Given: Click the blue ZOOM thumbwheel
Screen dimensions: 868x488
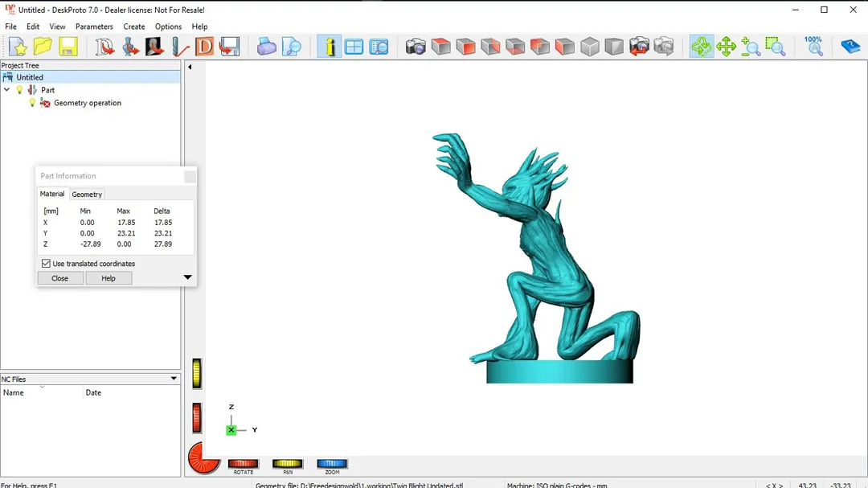Looking at the screenshot, I should 332,464.
